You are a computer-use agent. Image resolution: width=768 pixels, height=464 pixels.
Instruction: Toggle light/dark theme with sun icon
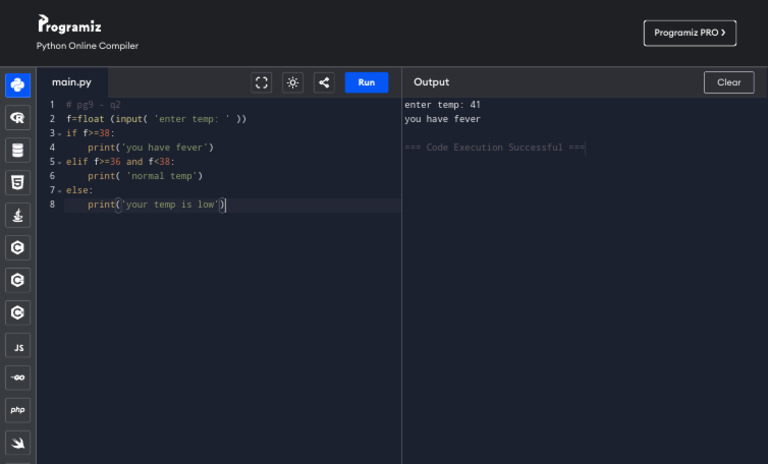pyautogui.click(x=292, y=83)
